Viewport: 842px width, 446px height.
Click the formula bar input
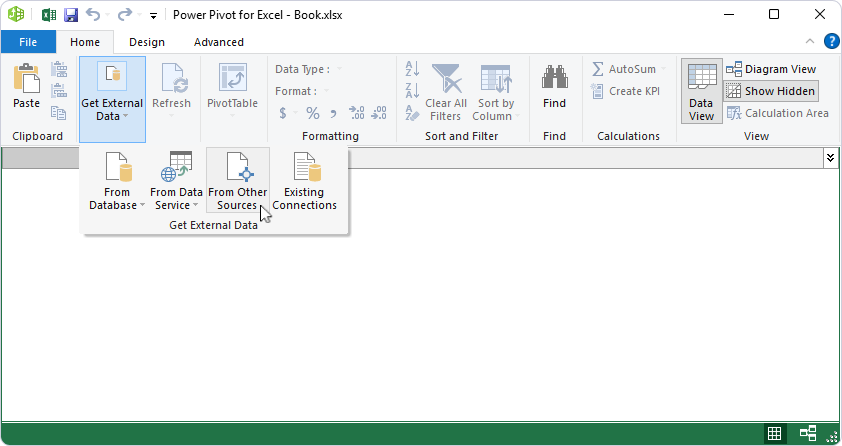pos(585,158)
